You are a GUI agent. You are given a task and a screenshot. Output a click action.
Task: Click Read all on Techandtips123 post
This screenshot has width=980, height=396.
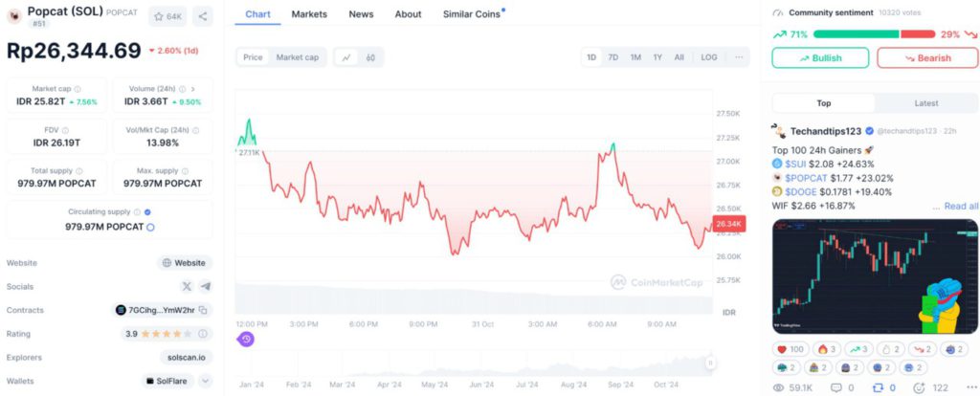click(961, 206)
